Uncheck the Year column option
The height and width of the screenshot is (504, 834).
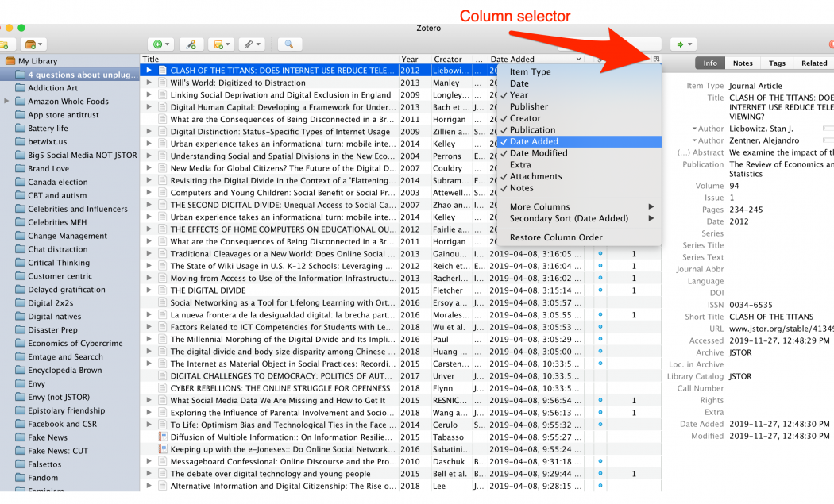[579, 95]
